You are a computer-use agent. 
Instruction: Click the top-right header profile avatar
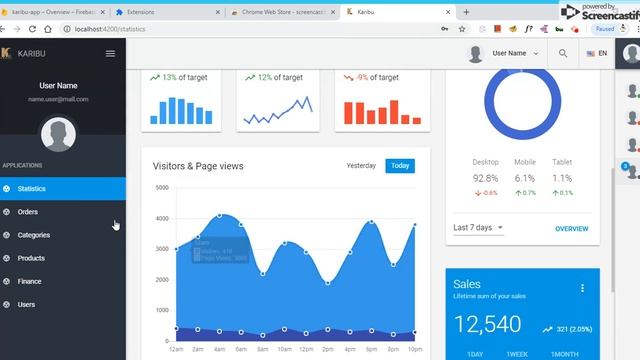coord(631,53)
